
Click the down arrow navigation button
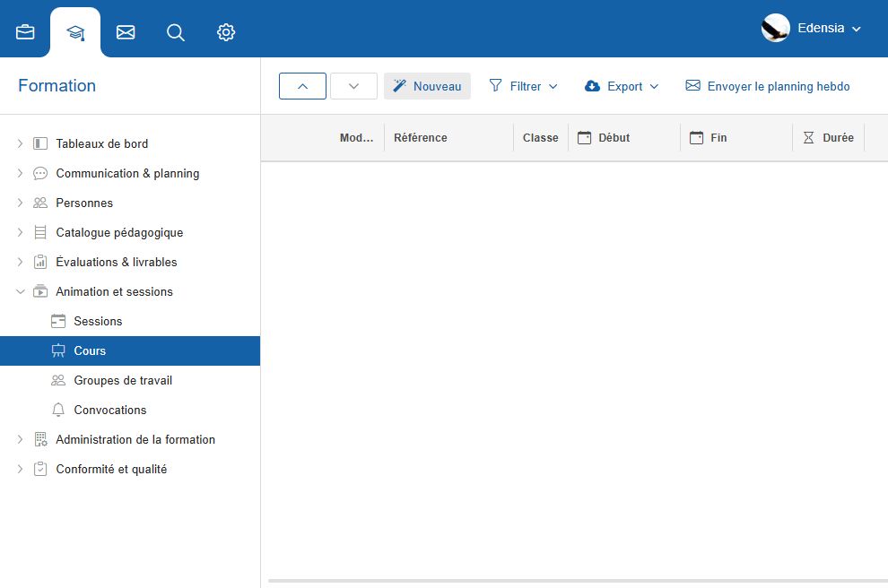click(353, 86)
